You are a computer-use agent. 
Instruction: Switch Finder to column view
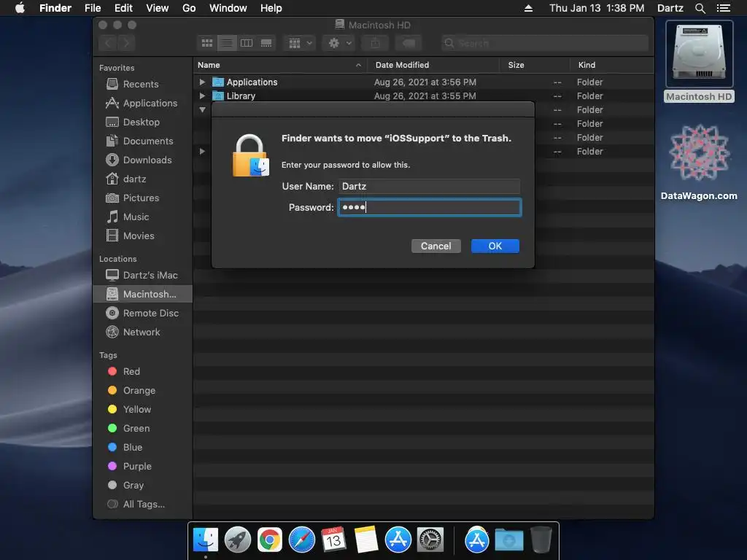247,43
